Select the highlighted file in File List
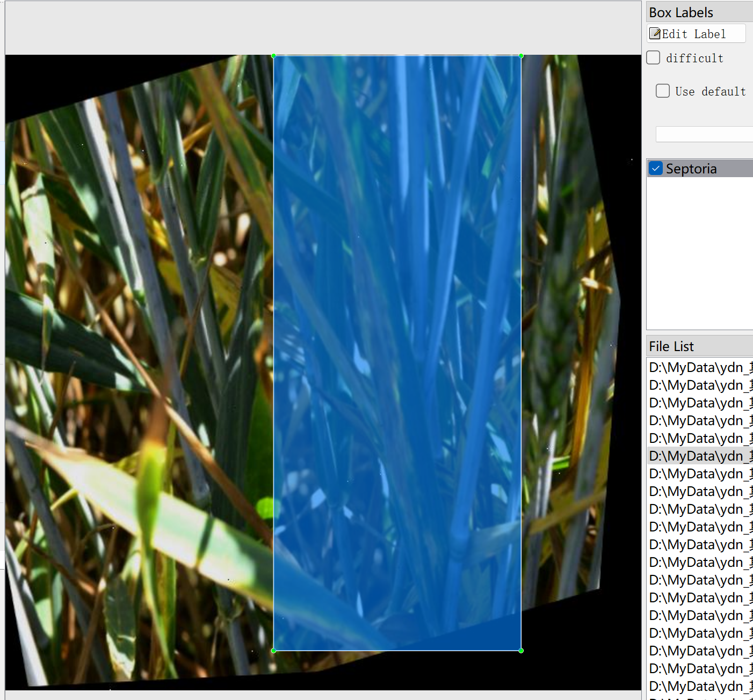This screenshot has width=753, height=700. tap(700, 456)
